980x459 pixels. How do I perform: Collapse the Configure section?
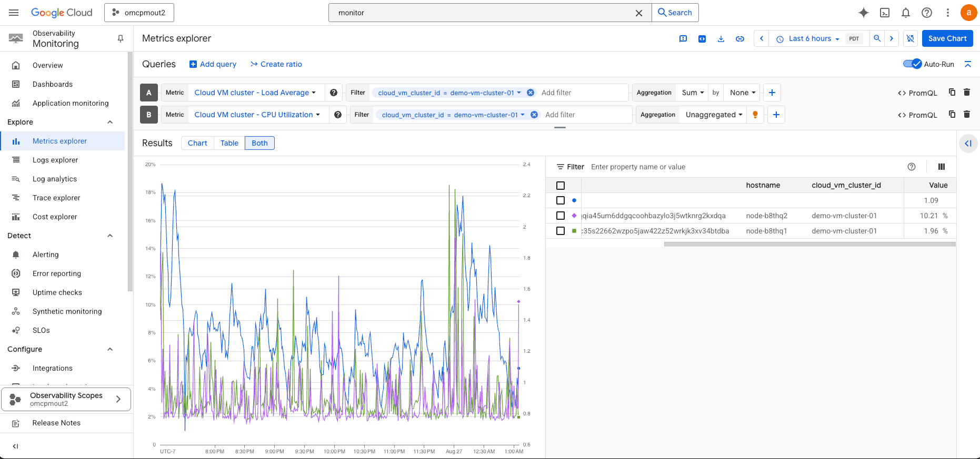point(110,349)
